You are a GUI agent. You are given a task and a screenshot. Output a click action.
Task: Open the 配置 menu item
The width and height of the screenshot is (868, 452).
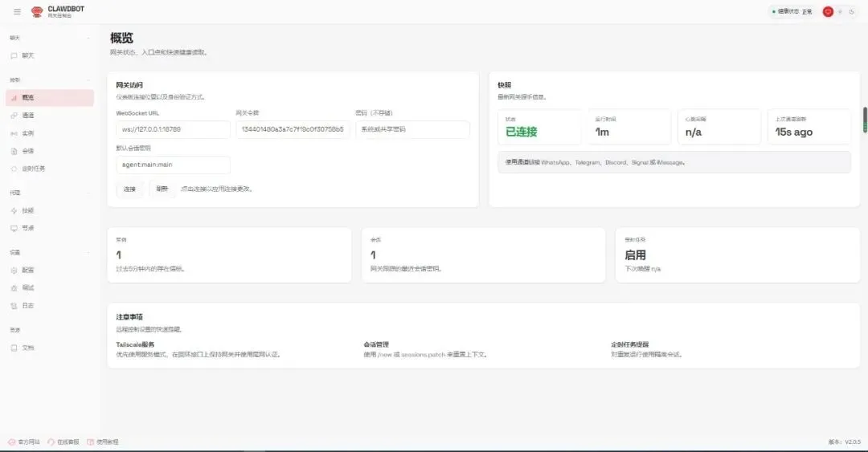click(x=50, y=271)
